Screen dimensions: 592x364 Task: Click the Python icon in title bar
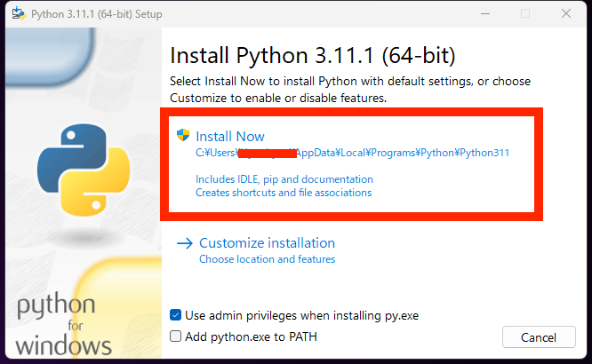click(x=17, y=13)
